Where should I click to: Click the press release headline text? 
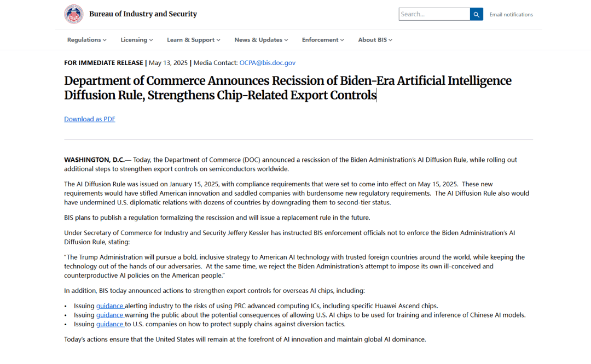287,88
